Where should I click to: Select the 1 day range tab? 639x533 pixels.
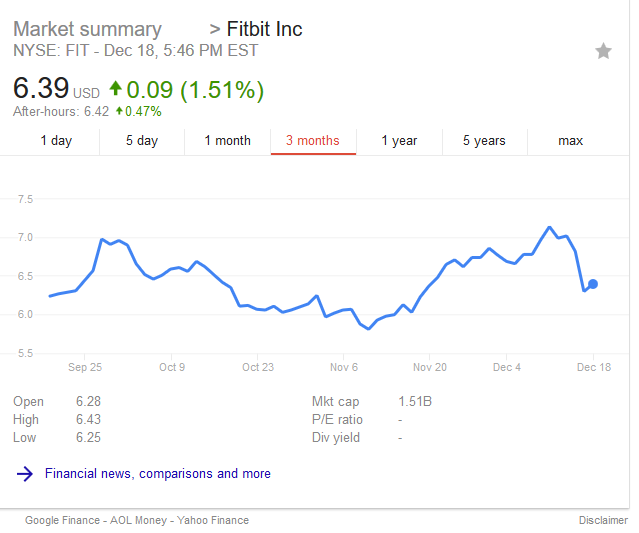[56, 141]
